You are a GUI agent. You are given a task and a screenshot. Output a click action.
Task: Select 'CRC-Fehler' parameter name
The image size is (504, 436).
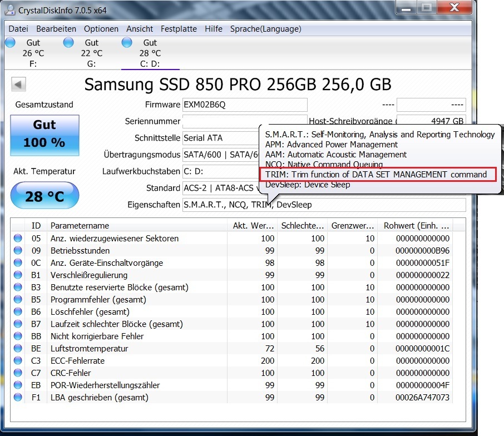[x=71, y=373]
